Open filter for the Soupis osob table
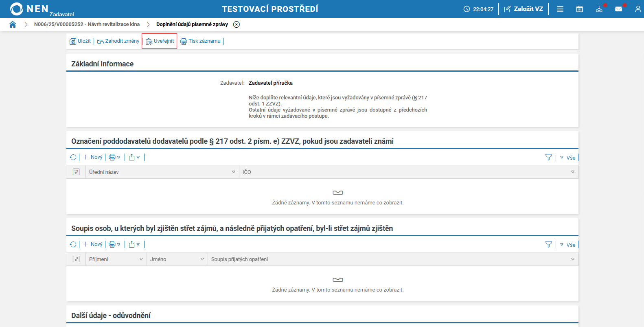The width and height of the screenshot is (644, 327). pyautogui.click(x=549, y=244)
